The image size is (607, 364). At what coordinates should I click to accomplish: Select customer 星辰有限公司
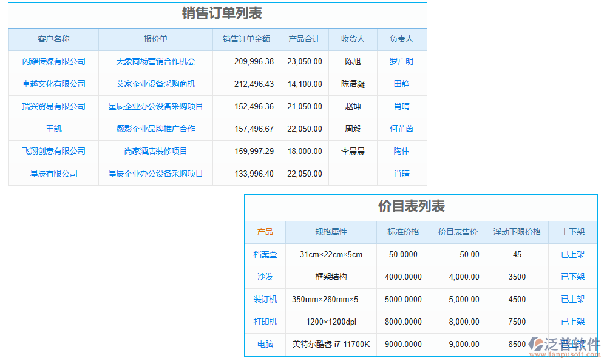point(53,174)
